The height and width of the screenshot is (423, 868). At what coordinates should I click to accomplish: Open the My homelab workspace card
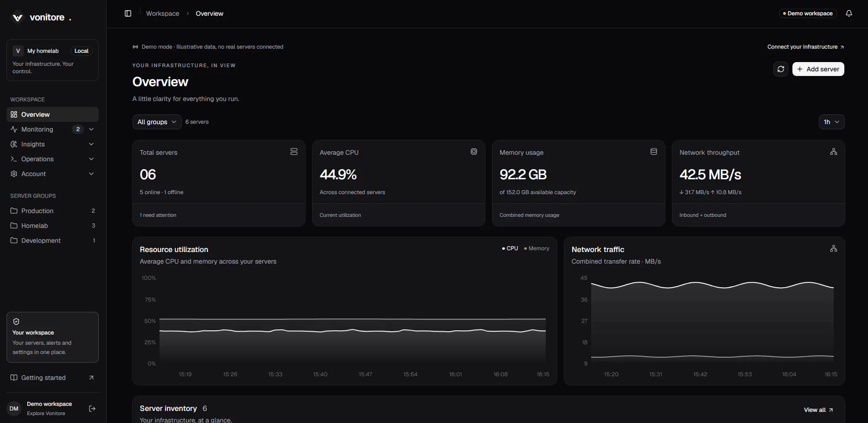pos(52,60)
